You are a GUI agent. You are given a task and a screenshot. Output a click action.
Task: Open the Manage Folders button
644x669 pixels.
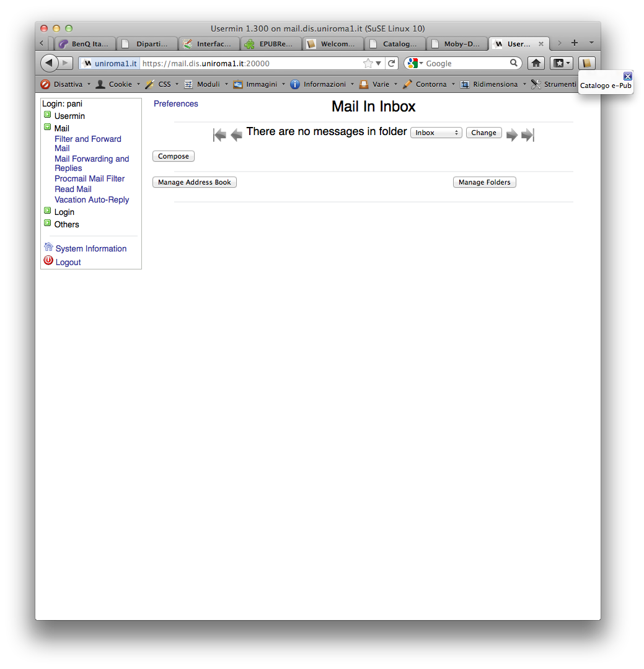[x=484, y=182]
